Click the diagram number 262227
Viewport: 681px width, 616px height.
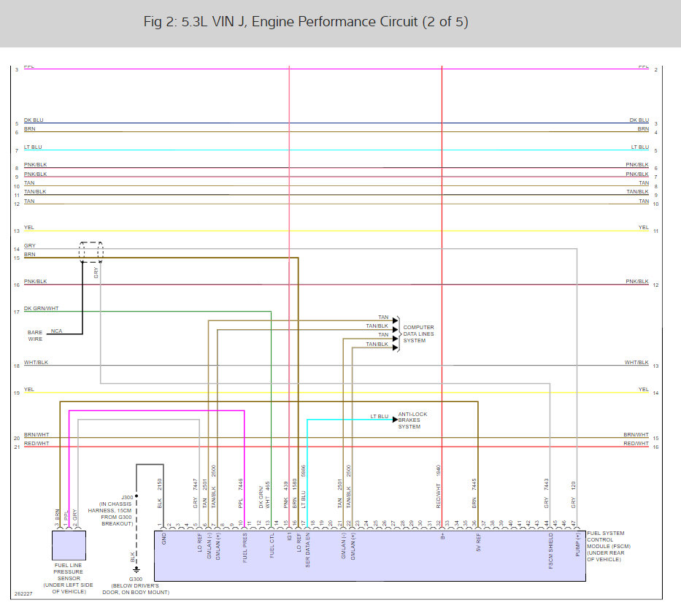point(23,594)
